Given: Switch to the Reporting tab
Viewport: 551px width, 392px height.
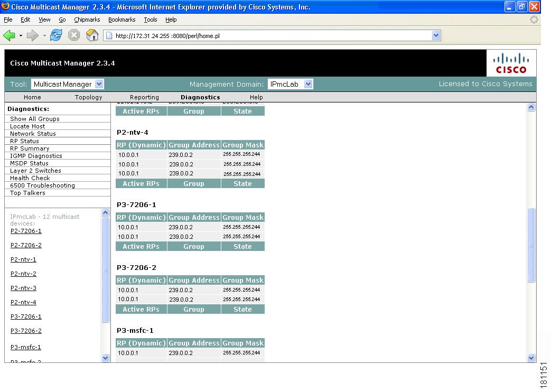Looking at the screenshot, I should pyautogui.click(x=144, y=97).
